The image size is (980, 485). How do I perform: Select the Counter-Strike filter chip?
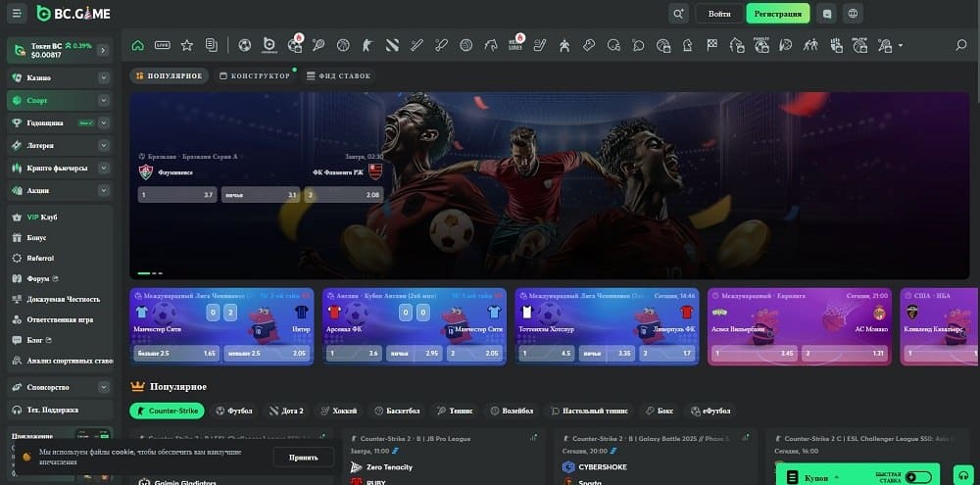coord(167,411)
